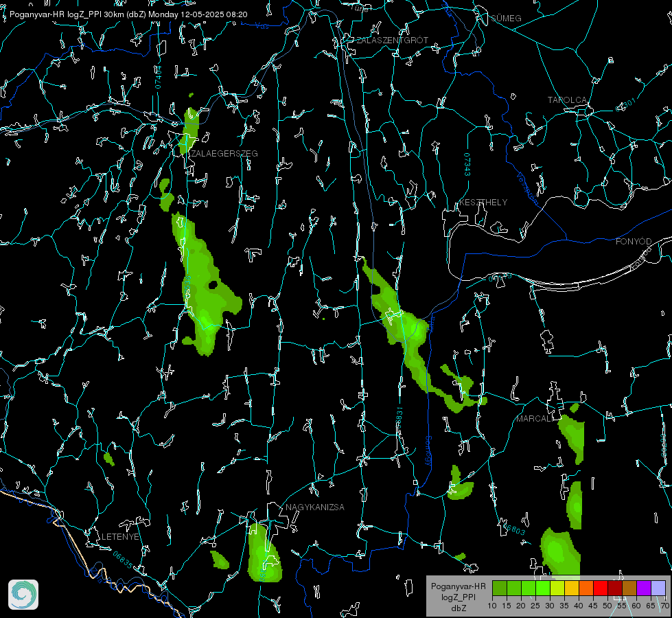Click the Poganyvar-HR legend label
The image size is (672, 618).
tap(458, 586)
